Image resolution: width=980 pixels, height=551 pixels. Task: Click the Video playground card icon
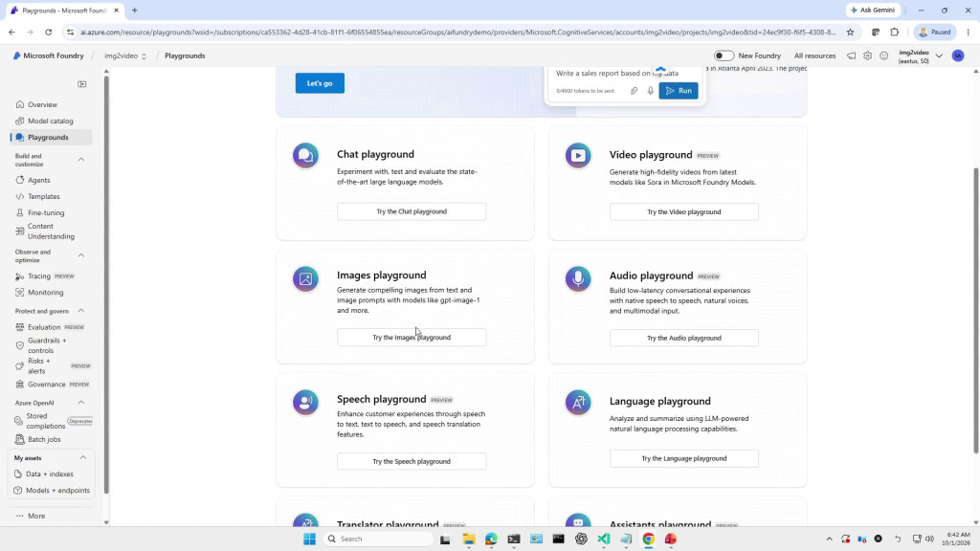click(x=578, y=156)
